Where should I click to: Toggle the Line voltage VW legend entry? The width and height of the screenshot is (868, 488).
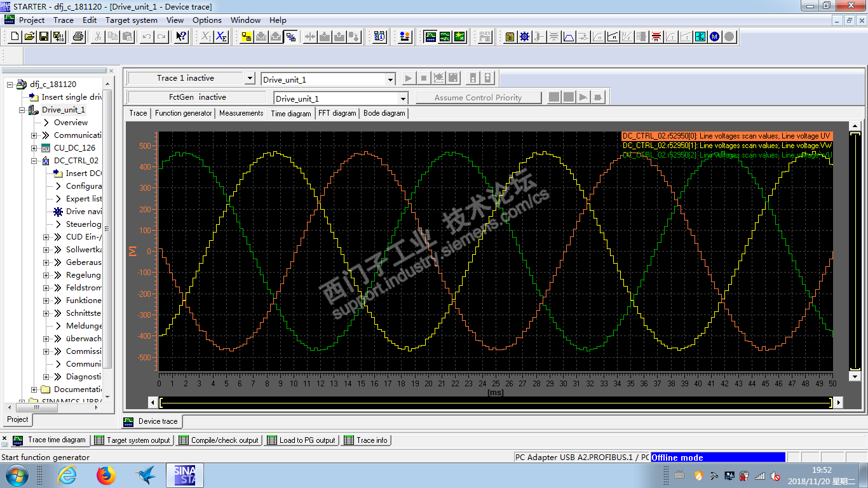pos(726,146)
